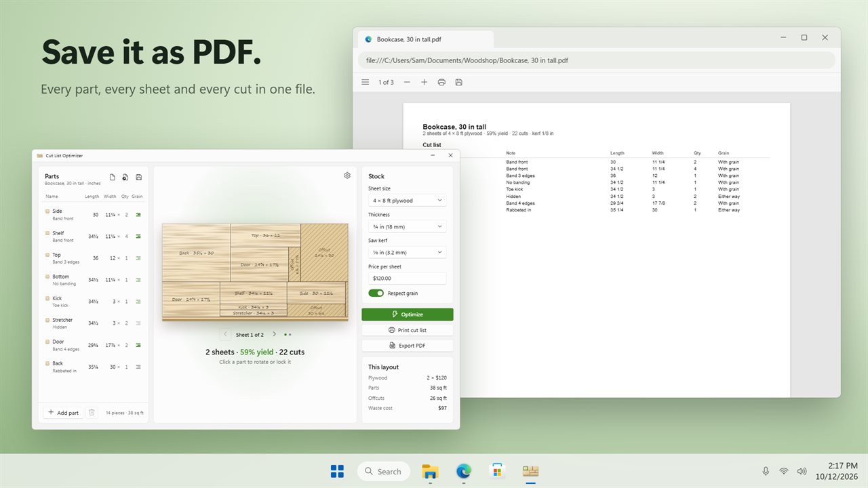Click the save disk icon in Parts panel

(x=139, y=178)
